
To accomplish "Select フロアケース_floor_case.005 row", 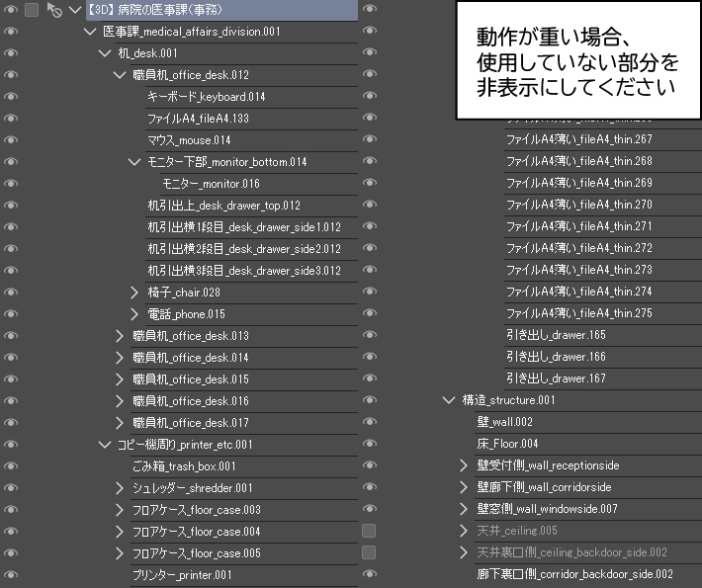I will coord(244,553).
